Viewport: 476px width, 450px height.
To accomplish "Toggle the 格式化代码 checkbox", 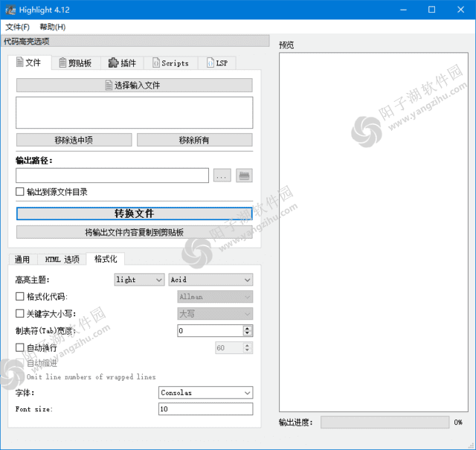I will 20,296.
